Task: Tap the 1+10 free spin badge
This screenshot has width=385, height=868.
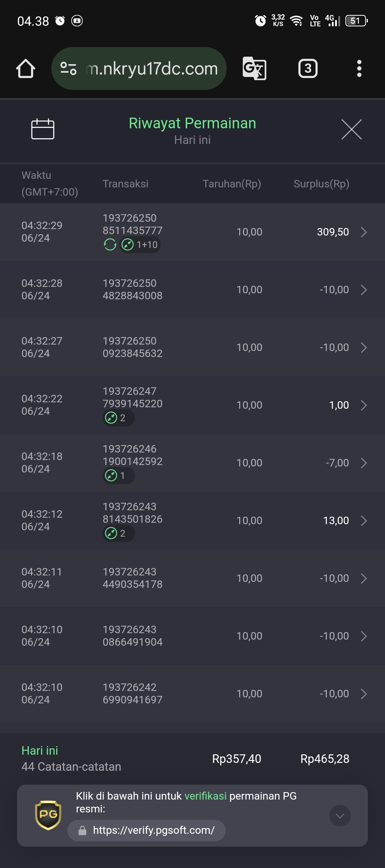Action: pyautogui.click(x=140, y=245)
